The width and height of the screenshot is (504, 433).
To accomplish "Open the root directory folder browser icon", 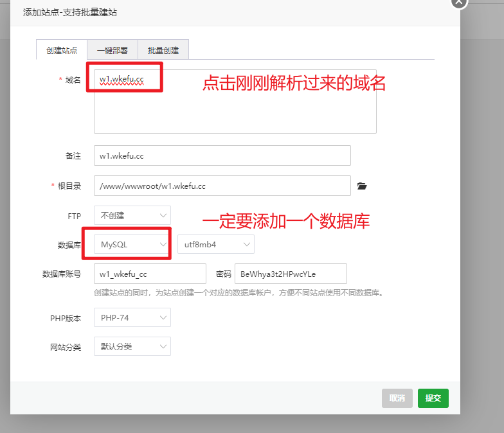I will 362,186.
